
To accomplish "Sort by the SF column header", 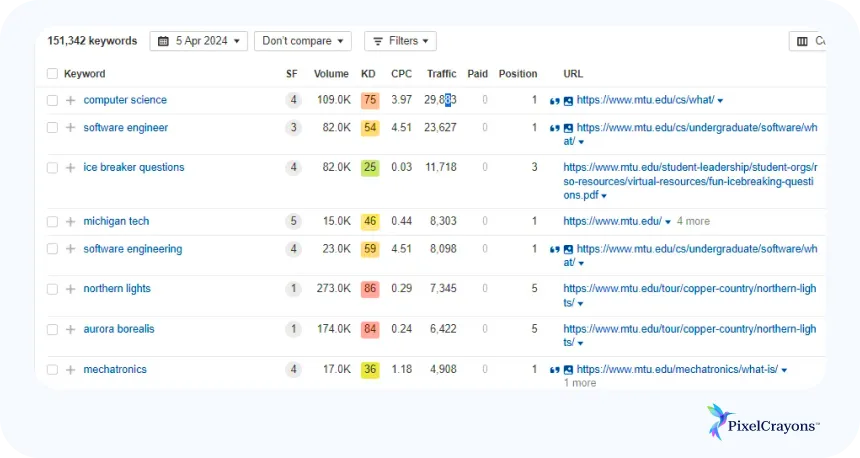I will [292, 73].
